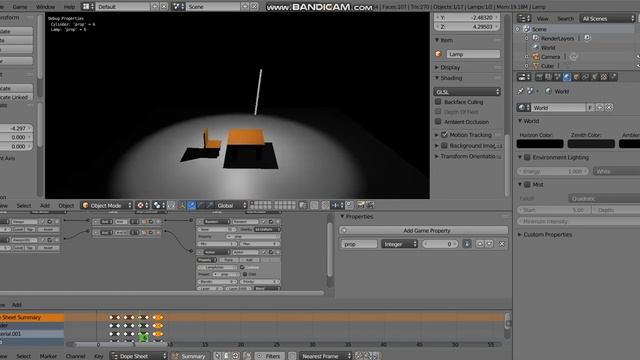Open the Key menu in Dope Sheet

[98, 356]
